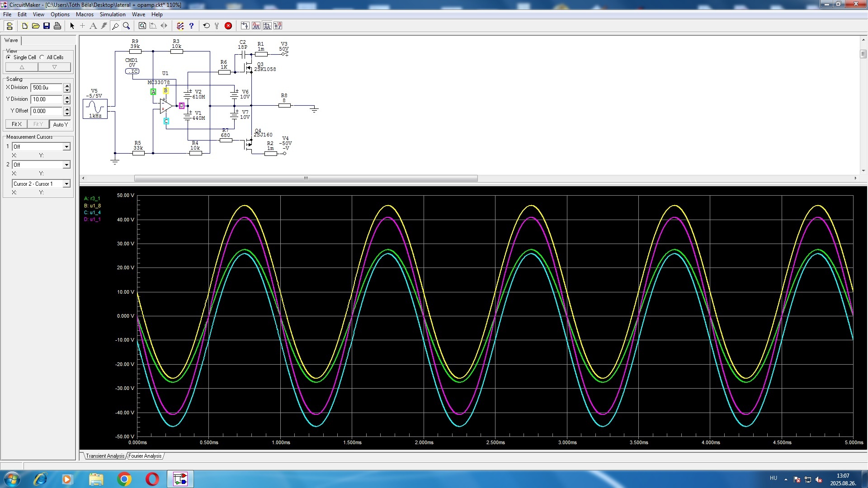868x488 pixels.
Task: Click the schematic horizontal scrollbar thumb
Action: point(306,178)
